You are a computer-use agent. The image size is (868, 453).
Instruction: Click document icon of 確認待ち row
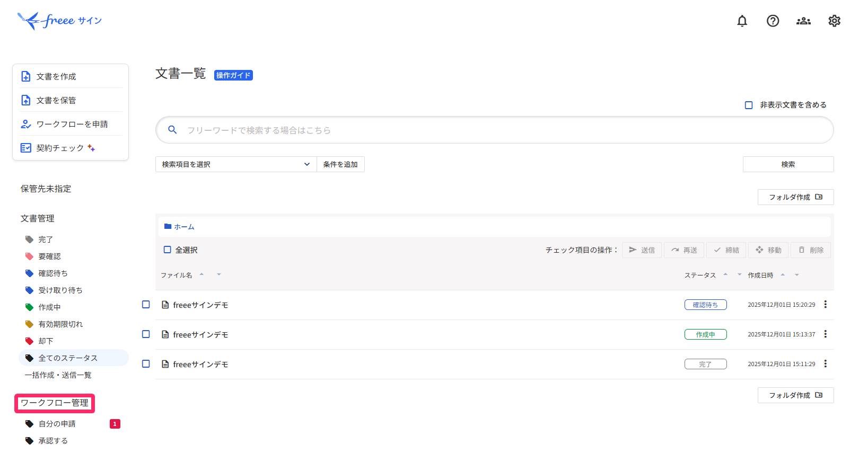[165, 305]
